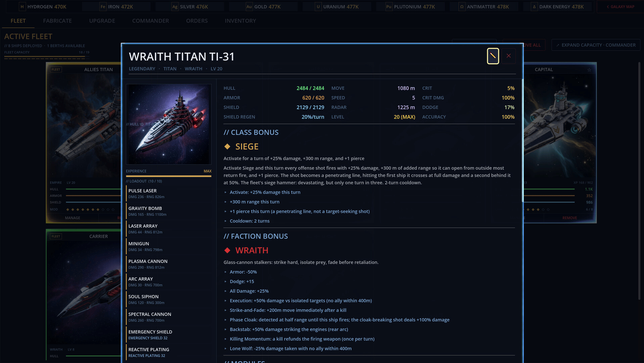Image resolution: width=644 pixels, height=363 pixels.
Task: Click the Experience progress bar
Action: 169,176
